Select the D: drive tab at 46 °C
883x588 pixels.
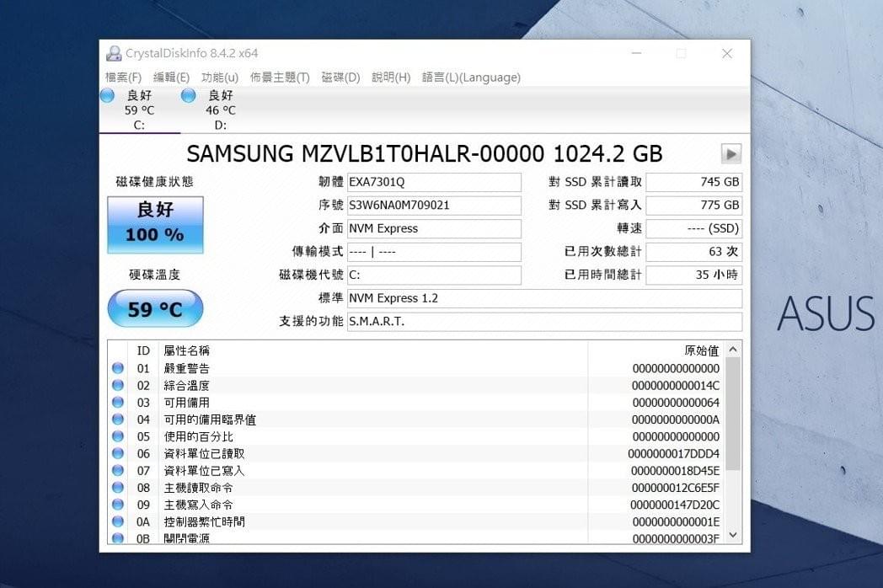click(x=220, y=110)
